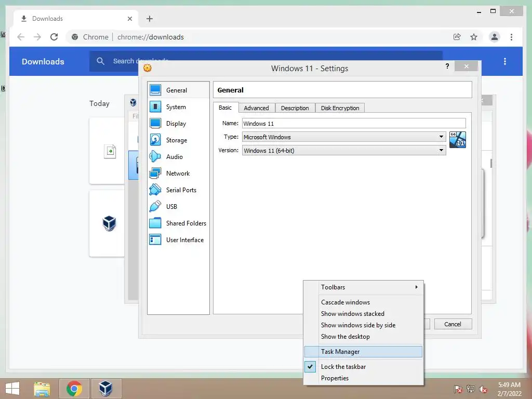Switch to the Advanced tab
Screen dimensions: 532x399
[x=257, y=108]
